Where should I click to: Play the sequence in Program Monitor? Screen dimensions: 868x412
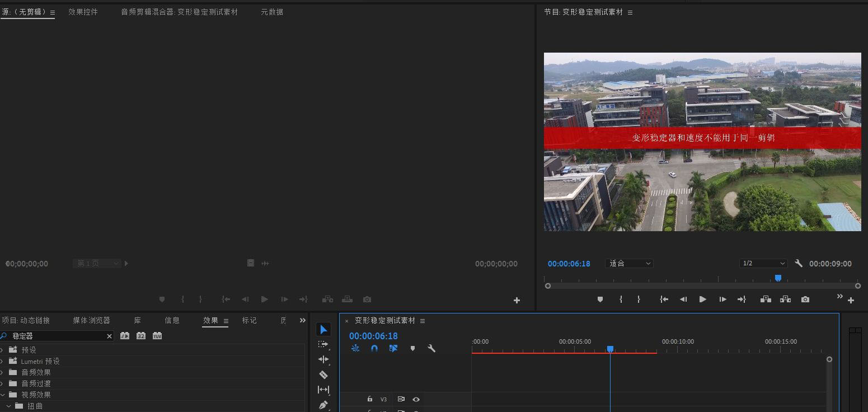[702, 299]
